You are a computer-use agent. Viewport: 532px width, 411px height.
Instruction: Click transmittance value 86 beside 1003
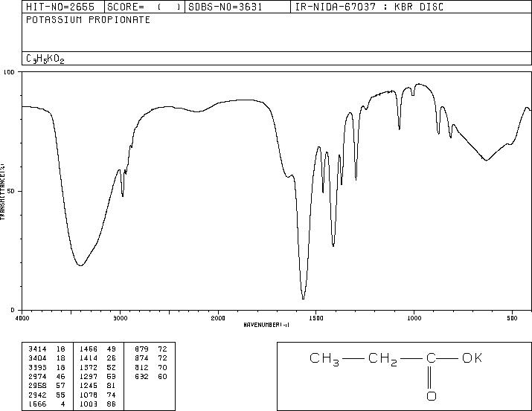click(x=112, y=404)
